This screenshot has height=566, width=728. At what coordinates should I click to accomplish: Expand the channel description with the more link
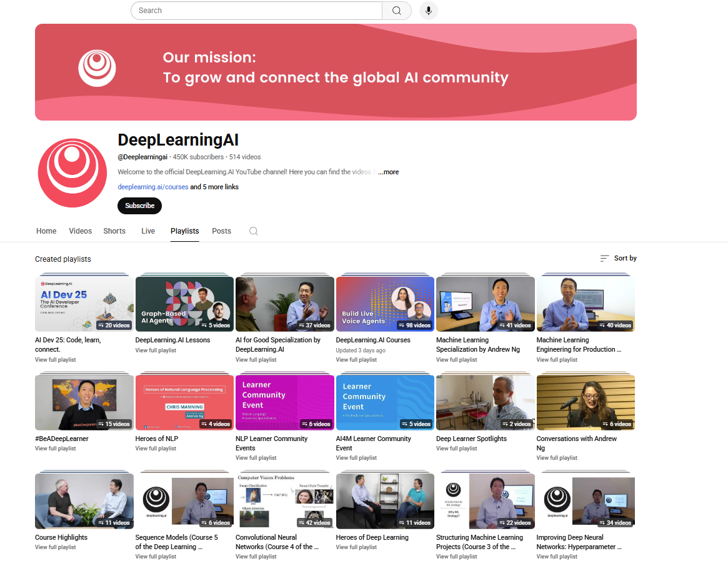pyautogui.click(x=388, y=172)
